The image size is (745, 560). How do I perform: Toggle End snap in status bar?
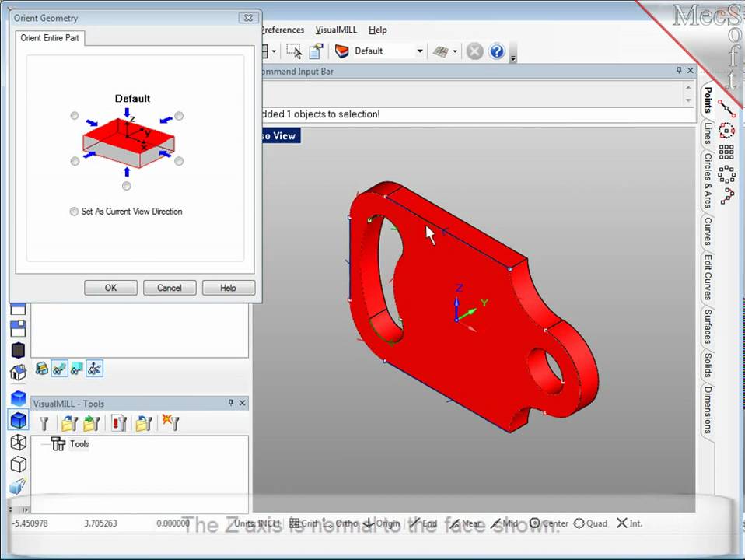point(423,523)
